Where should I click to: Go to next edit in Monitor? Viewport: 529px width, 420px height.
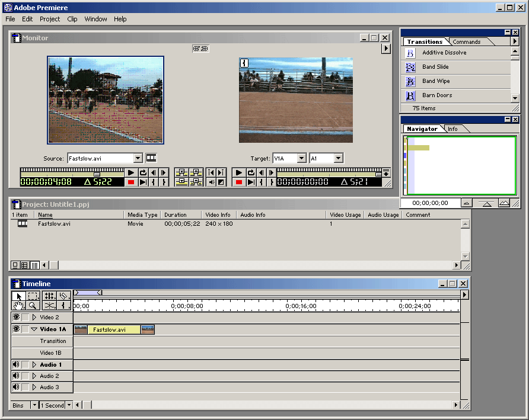[x=221, y=172]
